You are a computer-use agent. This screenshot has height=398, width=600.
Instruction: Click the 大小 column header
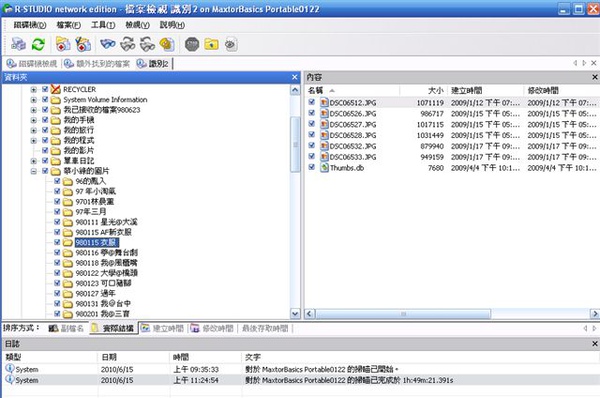(x=423, y=90)
